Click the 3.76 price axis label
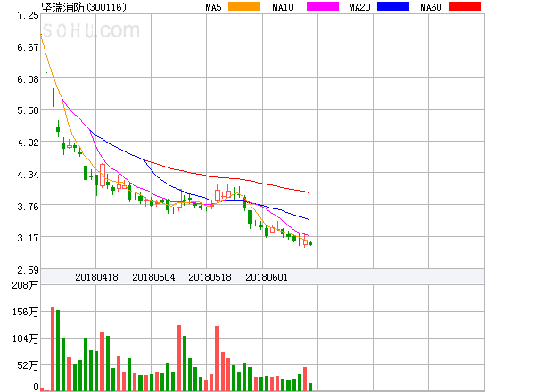This screenshot has height=392, width=535. coord(28,207)
